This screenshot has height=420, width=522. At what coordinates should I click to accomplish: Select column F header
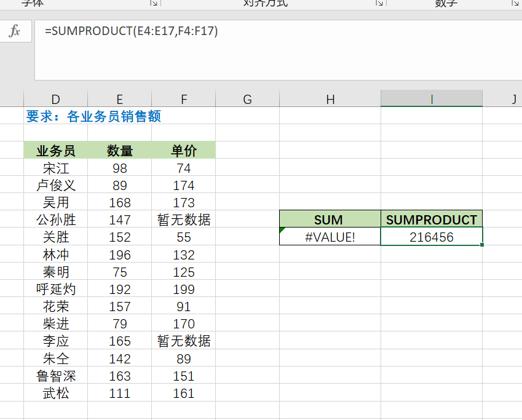click(x=183, y=99)
